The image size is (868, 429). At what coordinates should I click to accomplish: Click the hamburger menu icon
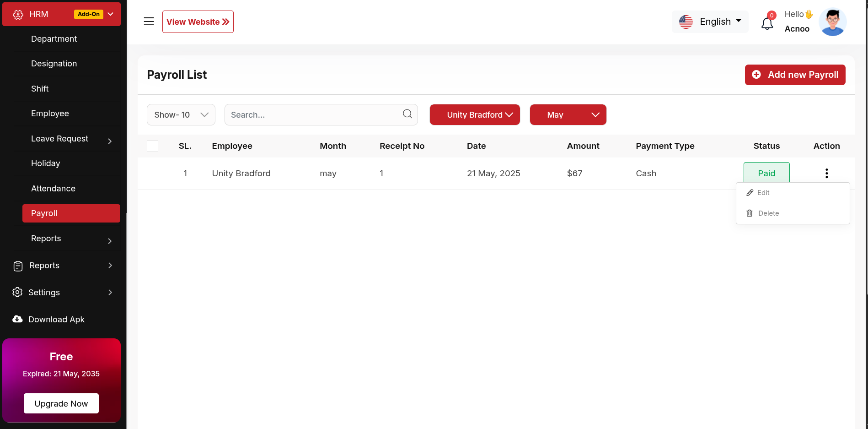click(x=149, y=22)
